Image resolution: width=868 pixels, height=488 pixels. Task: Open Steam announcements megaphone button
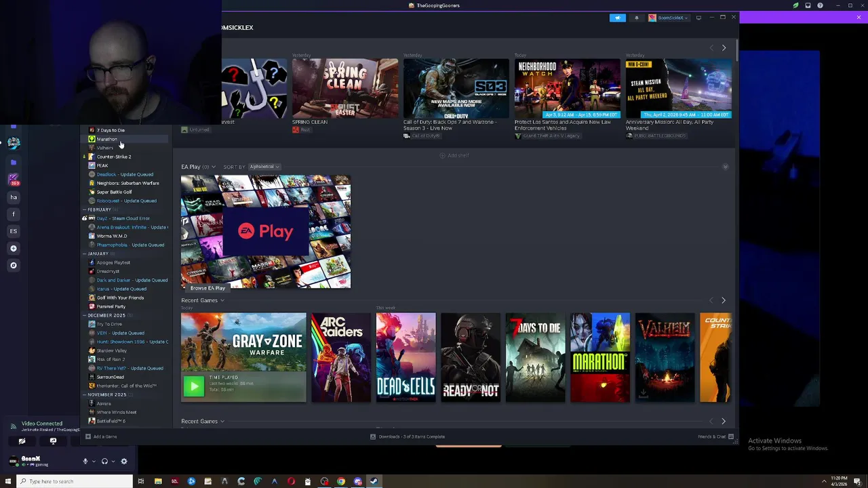(x=617, y=18)
